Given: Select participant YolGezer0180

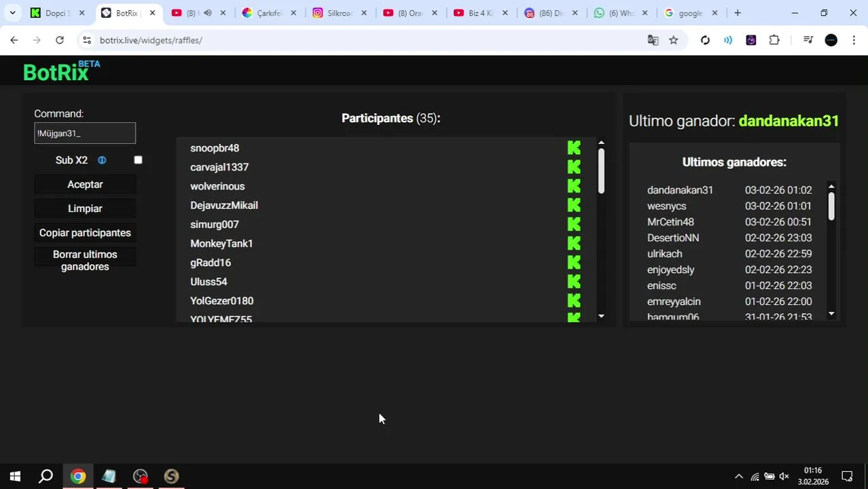Looking at the screenshot, I should tap(222, 300).
